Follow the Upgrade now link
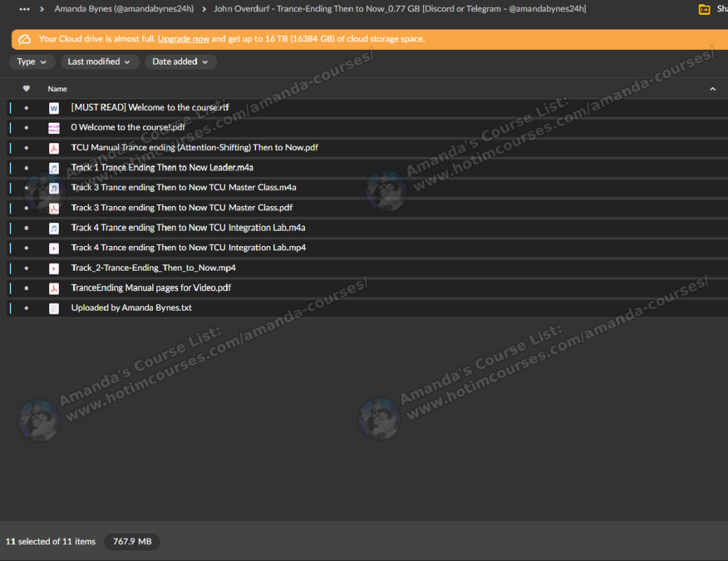728x561 pixels. (x=183, y=39)
